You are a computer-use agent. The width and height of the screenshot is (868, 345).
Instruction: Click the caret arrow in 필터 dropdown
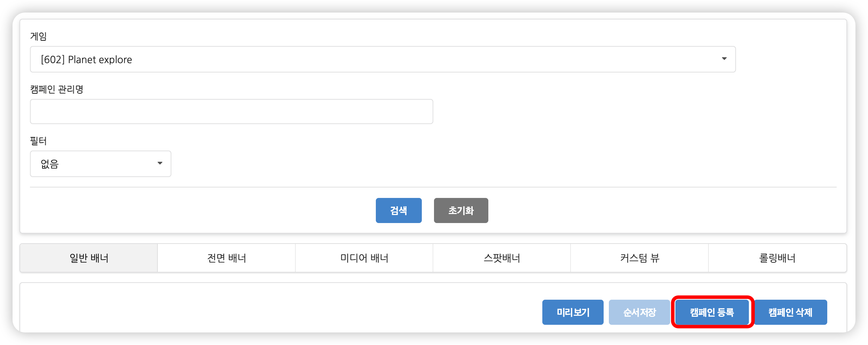160,163
